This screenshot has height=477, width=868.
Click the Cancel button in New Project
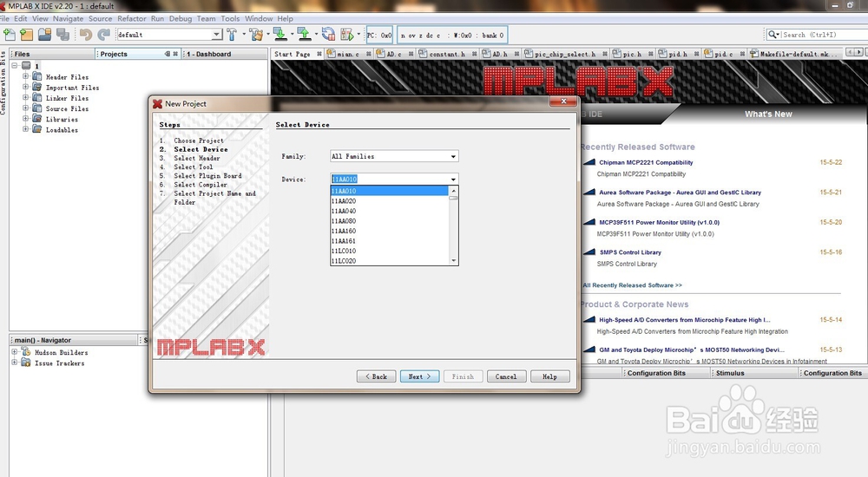[x=506, y=376]
